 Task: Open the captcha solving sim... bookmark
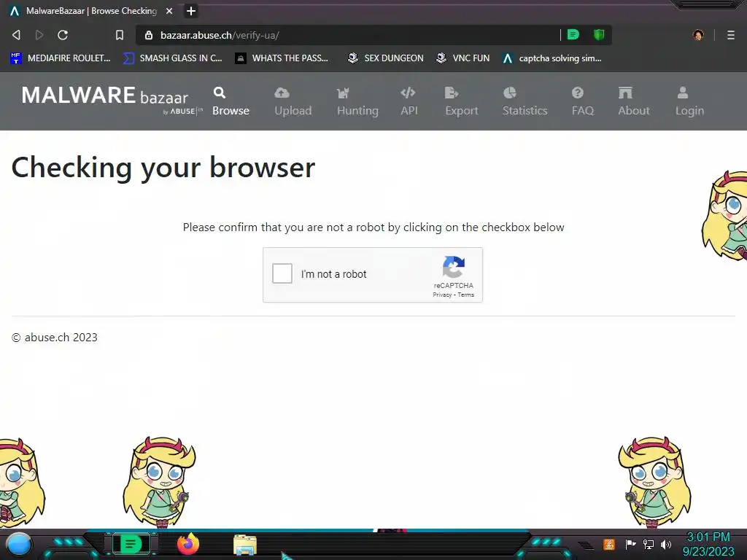[552, 58]
